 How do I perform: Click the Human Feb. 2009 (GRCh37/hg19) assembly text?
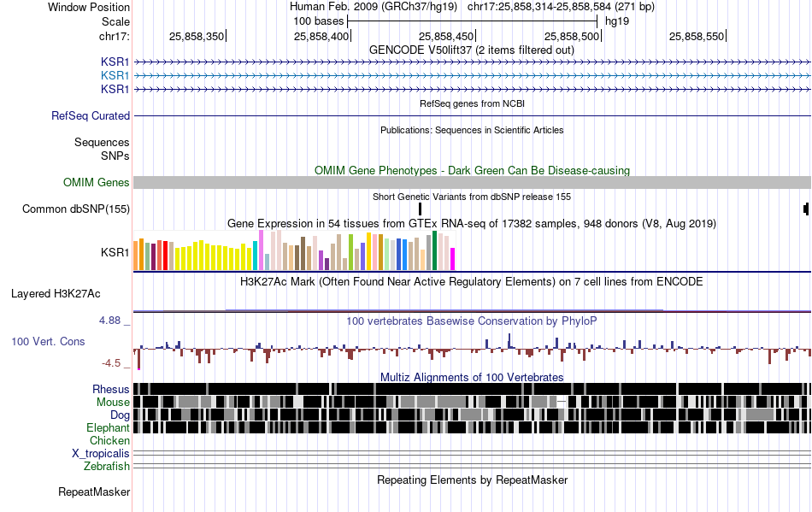pos(374,7)
